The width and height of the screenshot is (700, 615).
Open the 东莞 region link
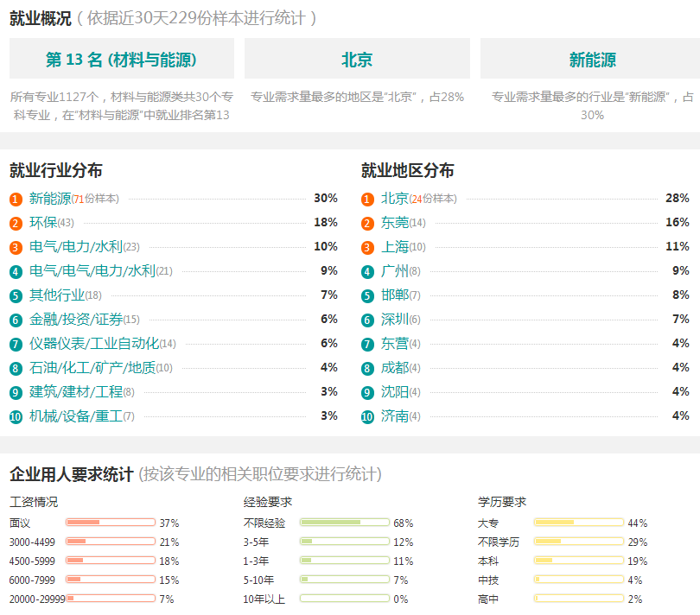pos(395,223)
